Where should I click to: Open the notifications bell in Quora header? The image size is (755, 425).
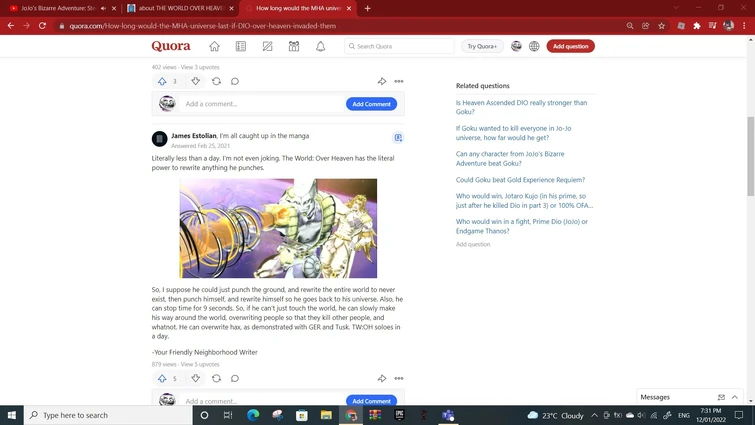pyautogui.click(x=320, y=46)
